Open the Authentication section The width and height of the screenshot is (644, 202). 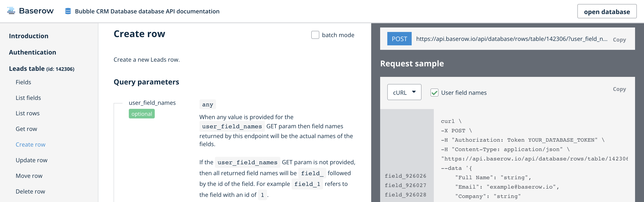(x=32, y=52)
